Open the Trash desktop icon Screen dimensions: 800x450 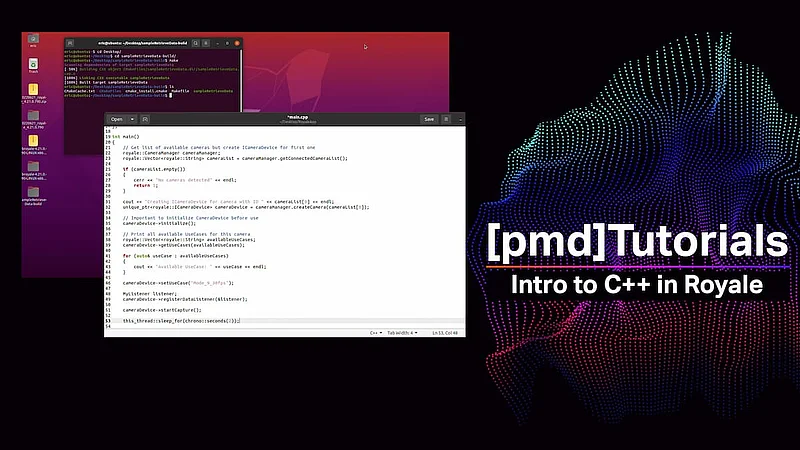(x=33, y=65)
